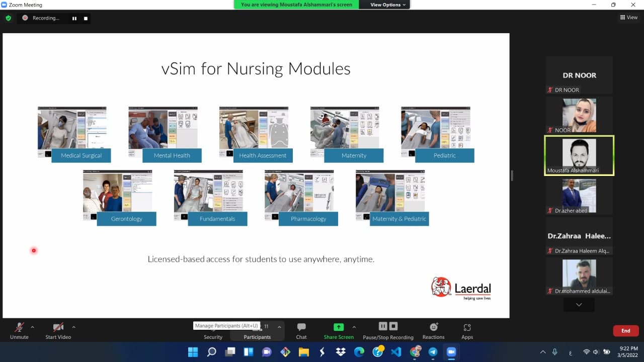Click the Pharmacology module label

point(308,219)
